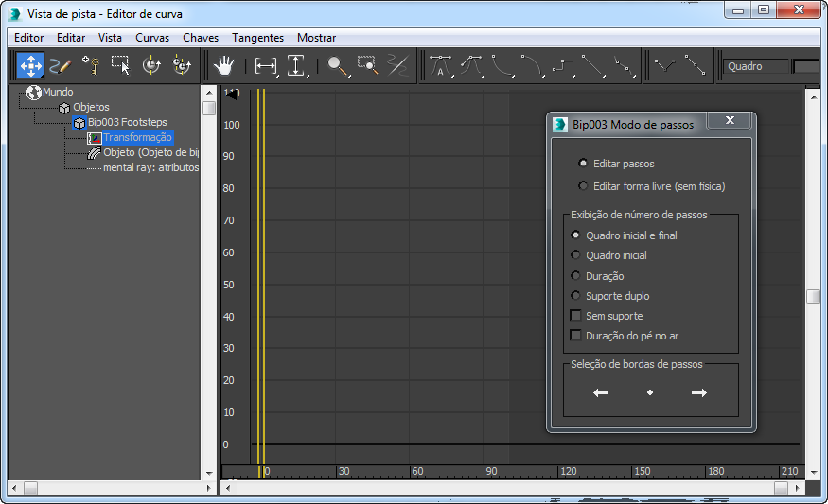Viewport: 828px width, 504px height.
Task: Click the curve view vertical scrollbar thumb
Action: (x=814, y=296)
